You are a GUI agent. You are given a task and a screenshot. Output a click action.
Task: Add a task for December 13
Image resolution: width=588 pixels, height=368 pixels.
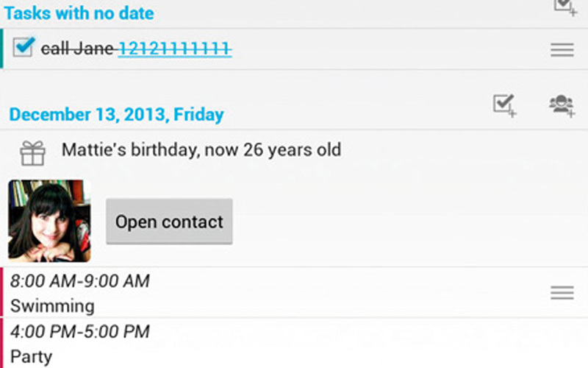click(x=505, y=105)
